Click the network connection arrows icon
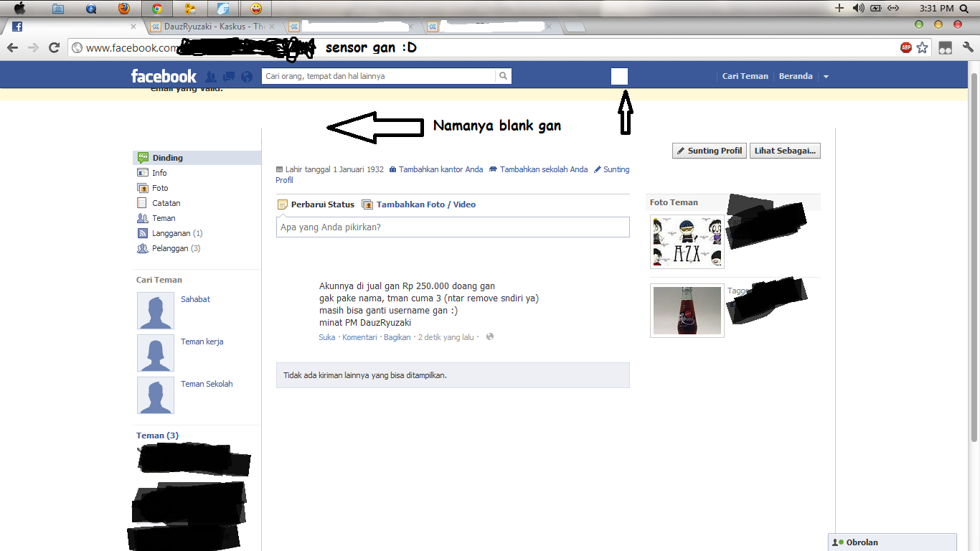The height and width of the screenshot is (551, 980). 893,9
